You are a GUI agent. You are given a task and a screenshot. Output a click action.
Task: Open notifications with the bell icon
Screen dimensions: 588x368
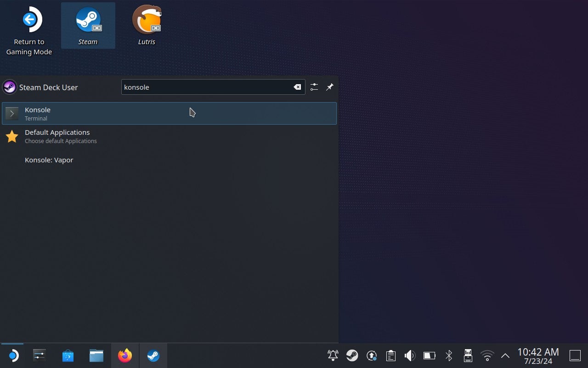(332, 355)
